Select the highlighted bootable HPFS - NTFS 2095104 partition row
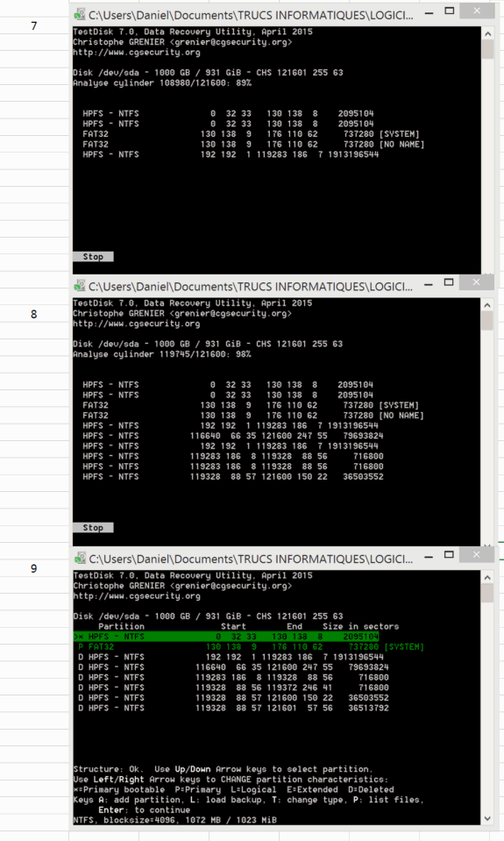504x841 pixels. [226, 637]
